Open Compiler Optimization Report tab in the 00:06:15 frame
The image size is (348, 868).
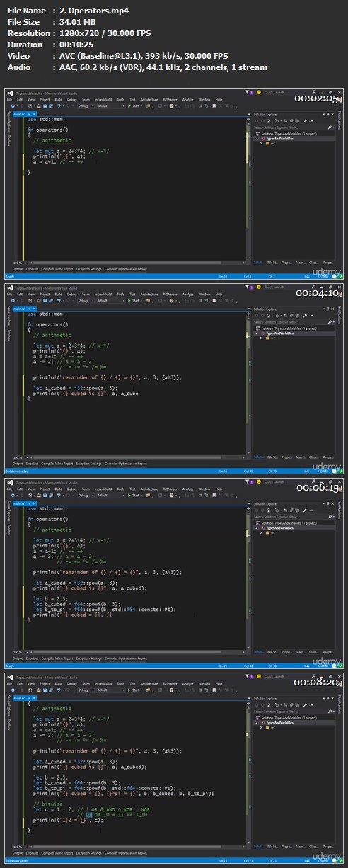pyautogui.click(x=126, y=658)
